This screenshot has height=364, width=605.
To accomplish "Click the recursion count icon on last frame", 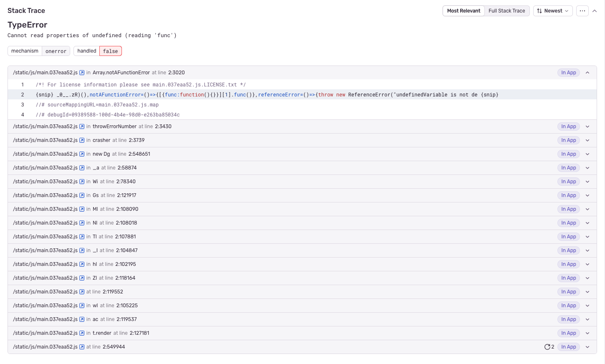I will coord(547,346).
